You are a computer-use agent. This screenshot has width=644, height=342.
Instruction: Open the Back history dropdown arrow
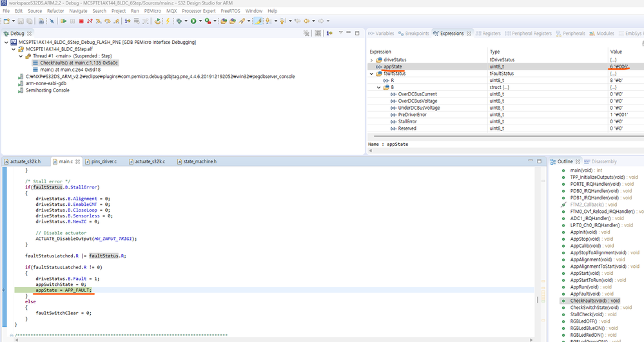(x=313, y=21)
